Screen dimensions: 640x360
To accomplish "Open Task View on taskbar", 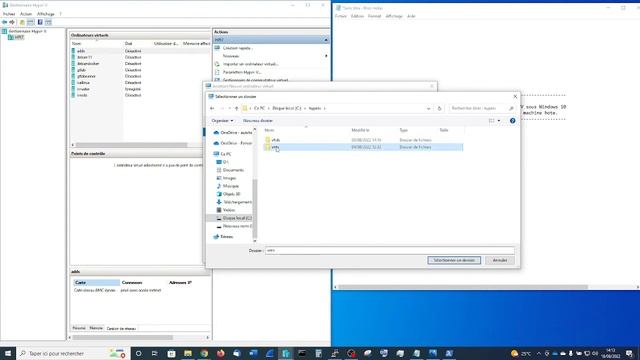I will tap(155, 353).
